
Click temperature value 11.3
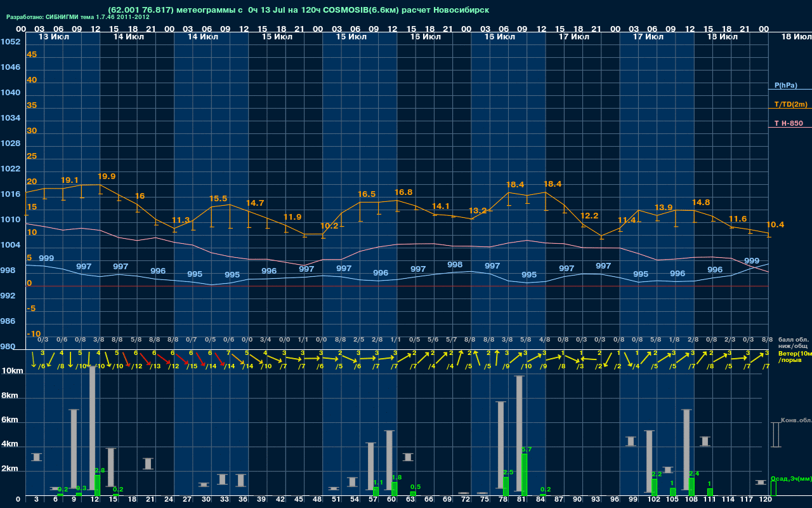[181, 220]
